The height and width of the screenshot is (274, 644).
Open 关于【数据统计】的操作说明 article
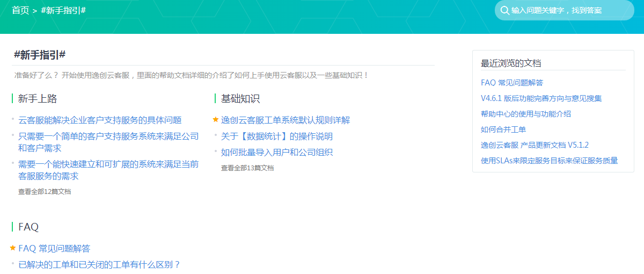[x=277, y=136]
